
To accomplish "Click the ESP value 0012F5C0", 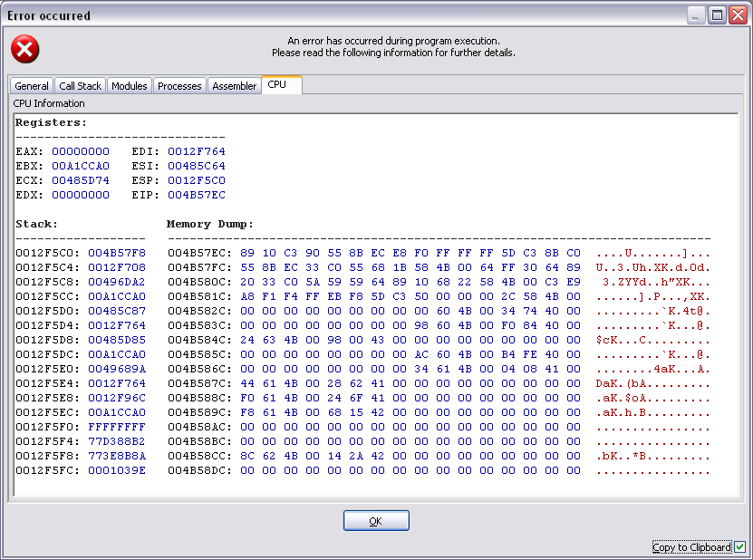I will (x=197, y=180).
